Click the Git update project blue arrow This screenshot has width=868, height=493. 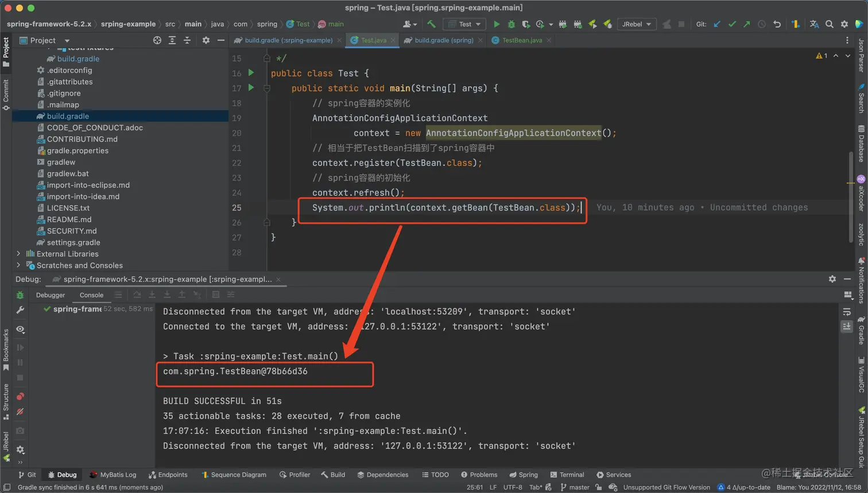(x=717, y=24)
